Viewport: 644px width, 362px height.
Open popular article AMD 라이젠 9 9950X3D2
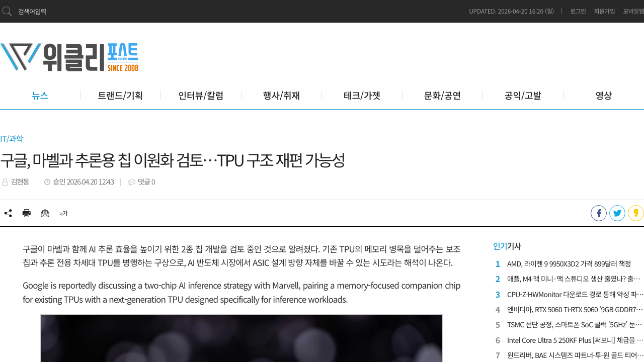click(x=569, y=264)
